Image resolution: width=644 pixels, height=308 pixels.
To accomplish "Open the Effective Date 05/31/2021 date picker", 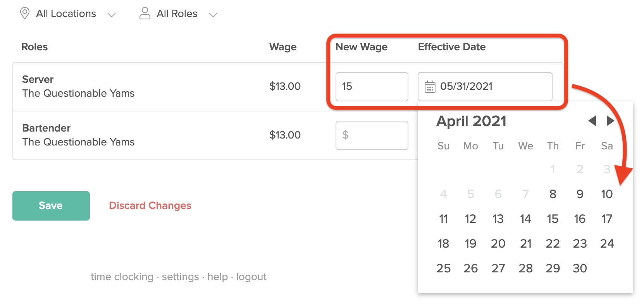I will coord(485,87).
